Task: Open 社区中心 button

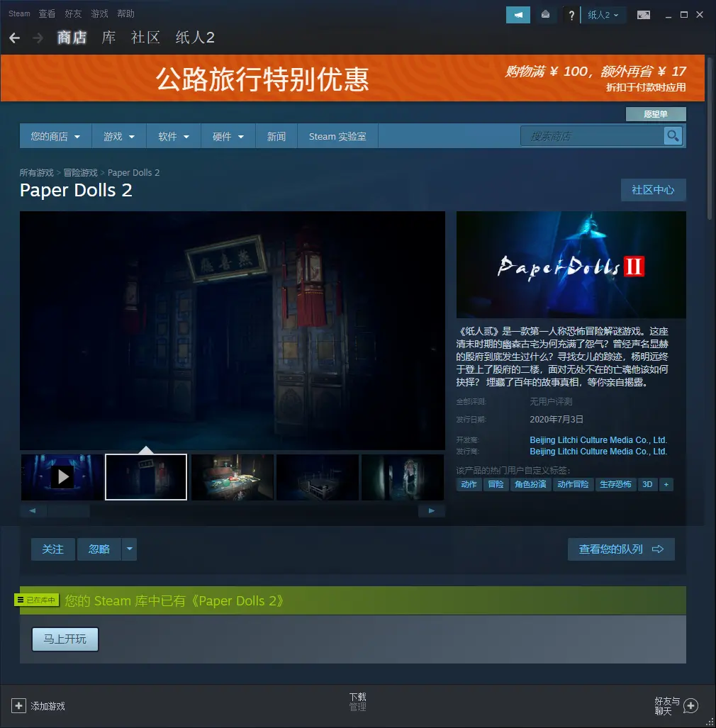Action: point(653,190)
